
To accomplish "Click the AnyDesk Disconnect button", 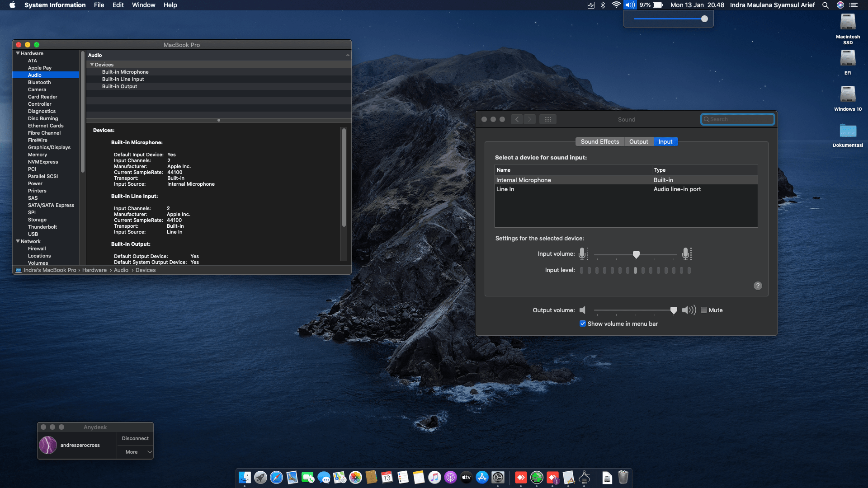I will click(x=135, y=438).
